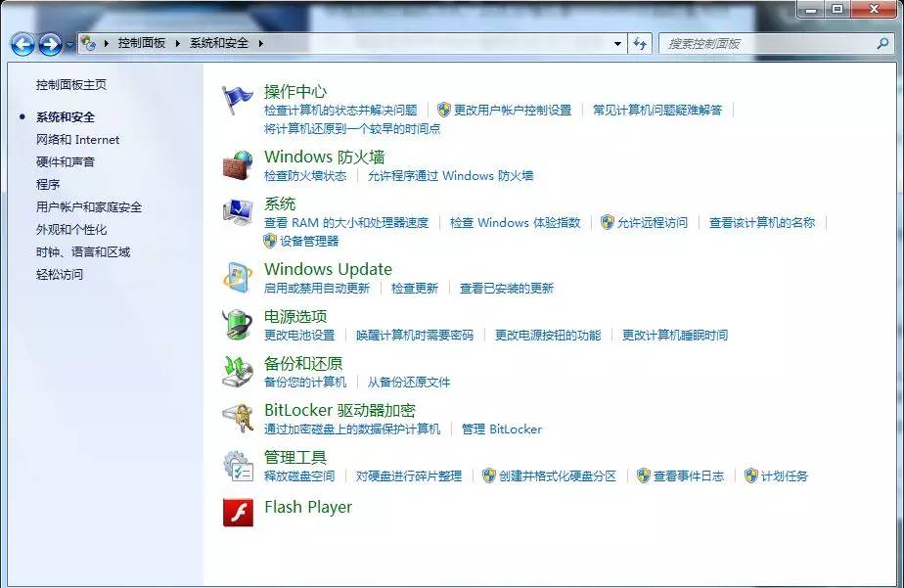Click 唤醒计算机时需要密码

click(x=415, y=335)
